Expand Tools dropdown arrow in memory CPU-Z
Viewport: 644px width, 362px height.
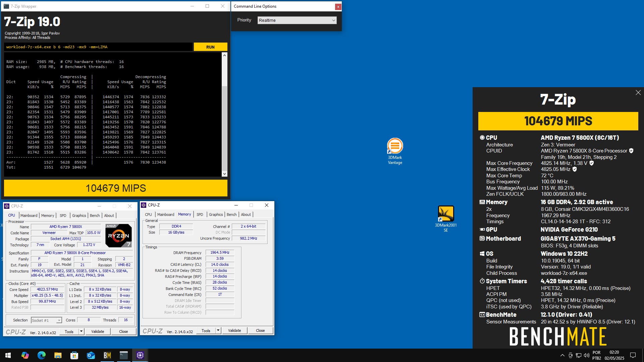pos(218,330)
